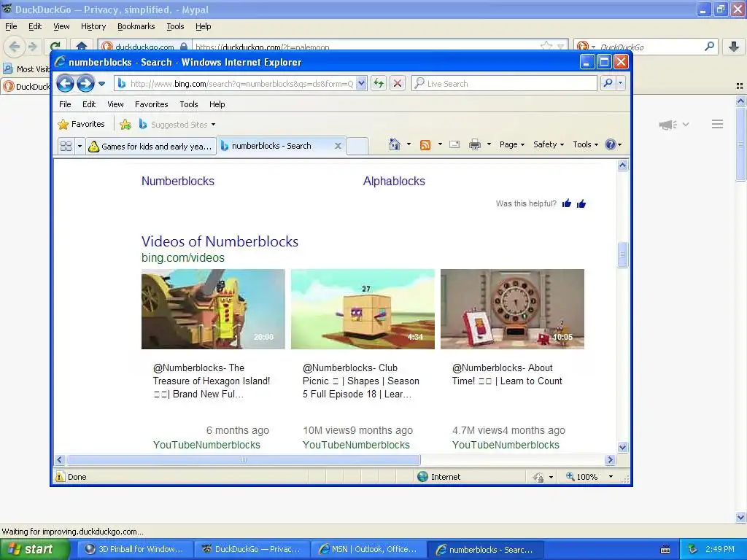The height and width of the screenshot is (560, 747).
Task: Open the tab list dropdown arrow
Action: (80, 146)
